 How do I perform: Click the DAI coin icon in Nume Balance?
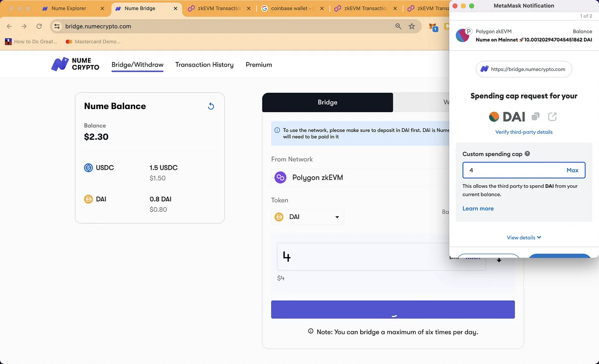[89, 199]
